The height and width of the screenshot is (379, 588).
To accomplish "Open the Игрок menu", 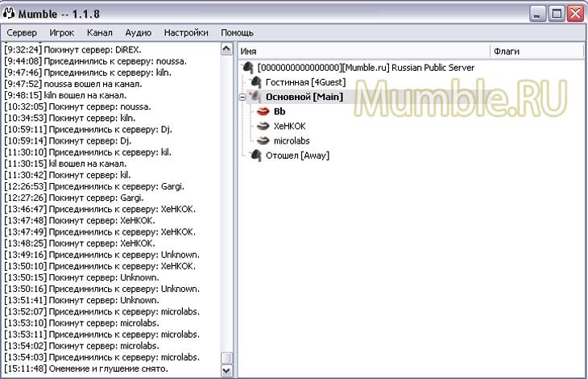I will click(x=62, y=33).
